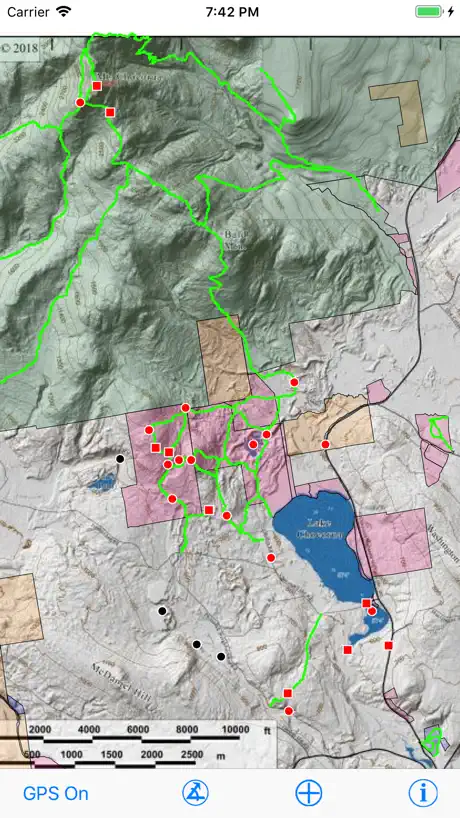The image size is (460, 818).
Task: Select red square marker at Lake Chocorua's south outlet
Action: tap(366, 603)
